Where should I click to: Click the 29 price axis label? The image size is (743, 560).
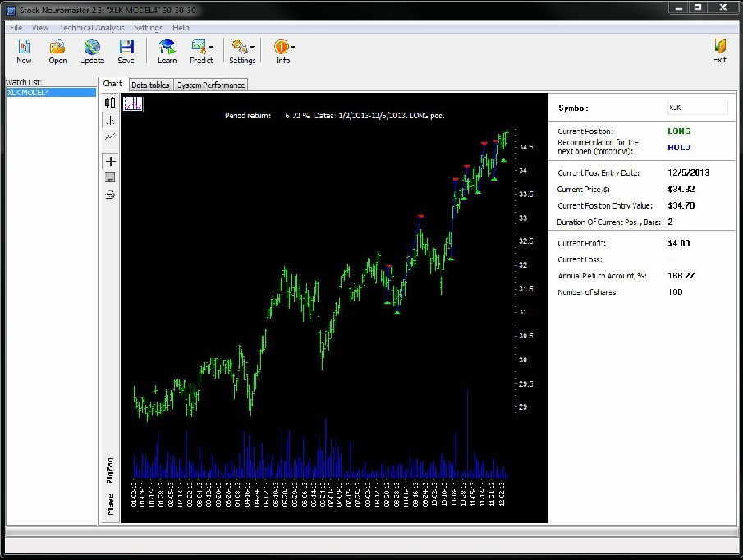click(x=523, y=406)
